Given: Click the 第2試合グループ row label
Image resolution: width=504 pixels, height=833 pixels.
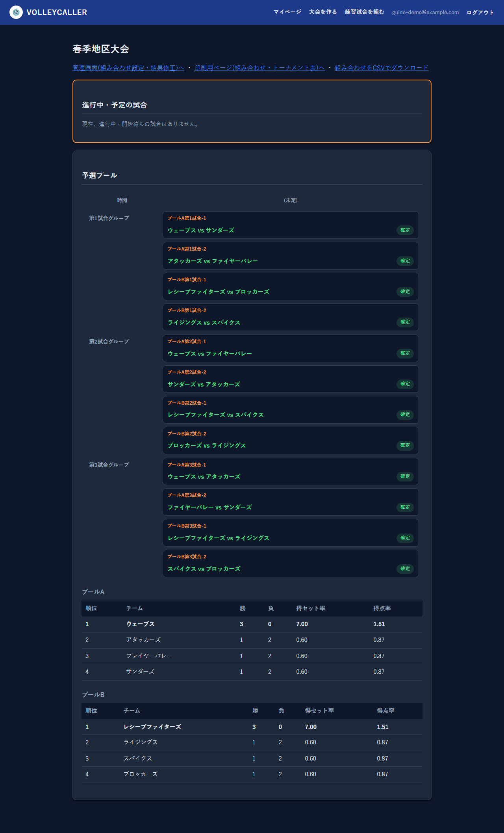Looking at the screenshot, I should pos(109,342).
